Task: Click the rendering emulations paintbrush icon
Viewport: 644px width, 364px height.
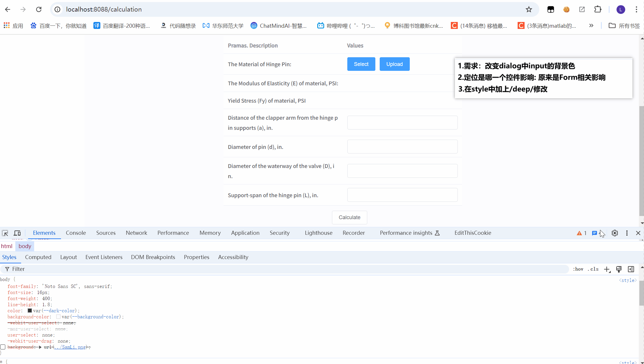Action: click(619, 269)
